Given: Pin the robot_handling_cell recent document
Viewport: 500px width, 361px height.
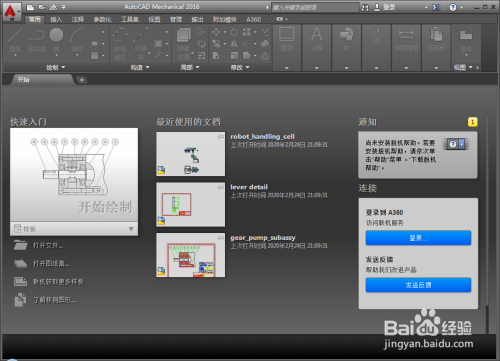Looking at the screenshot, I should coord(221,136).
